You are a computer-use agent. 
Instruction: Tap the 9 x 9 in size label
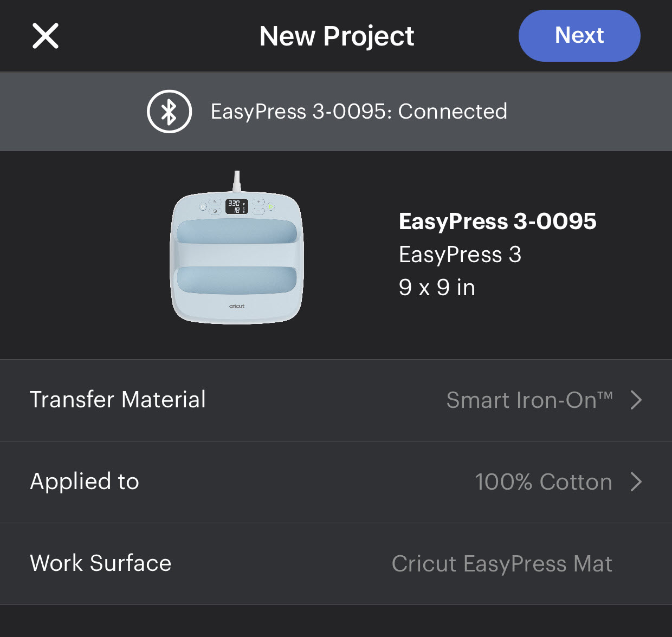(437, 288)
